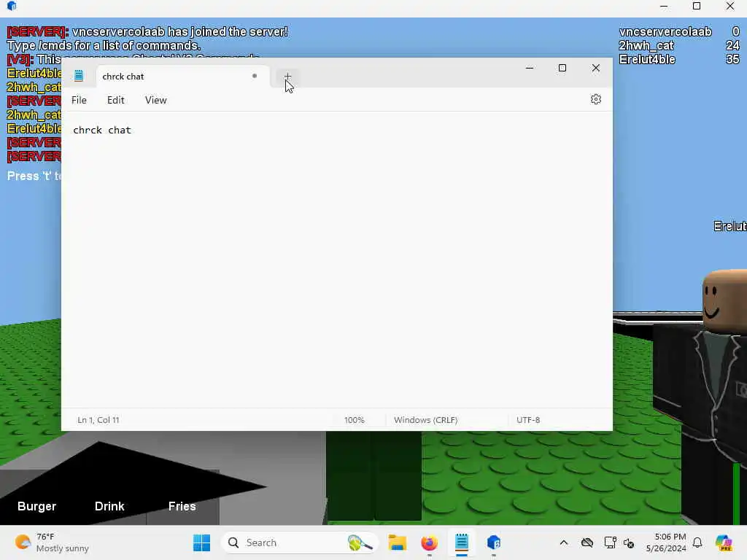Viewport: 747px width, 560px height.
Task: Open the clock showing 5:06 PM
Action: click(x=666, y=542)
